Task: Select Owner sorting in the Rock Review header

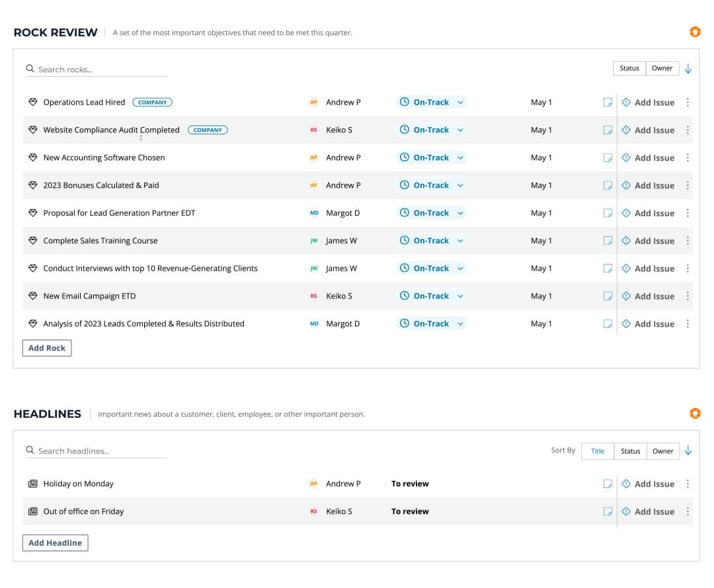Action: pos(662,68)
